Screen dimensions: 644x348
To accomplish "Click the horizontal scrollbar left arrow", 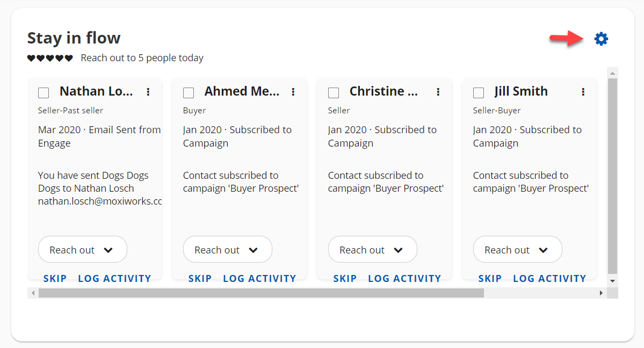I will [x=33, y=293].
